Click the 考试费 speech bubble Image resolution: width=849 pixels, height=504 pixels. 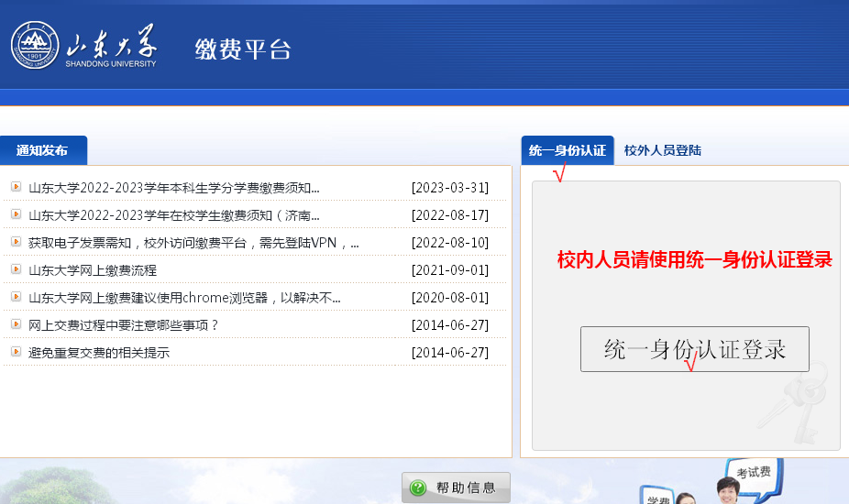pos(755,477)
